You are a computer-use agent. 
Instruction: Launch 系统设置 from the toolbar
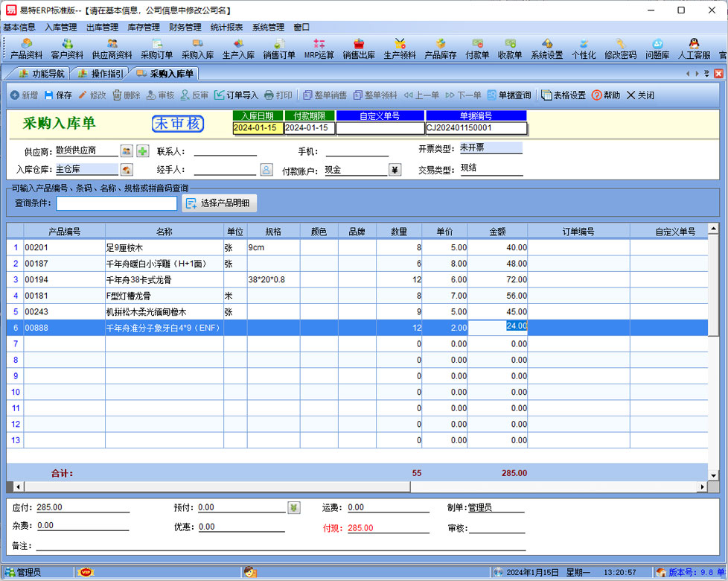pos(547,49)
